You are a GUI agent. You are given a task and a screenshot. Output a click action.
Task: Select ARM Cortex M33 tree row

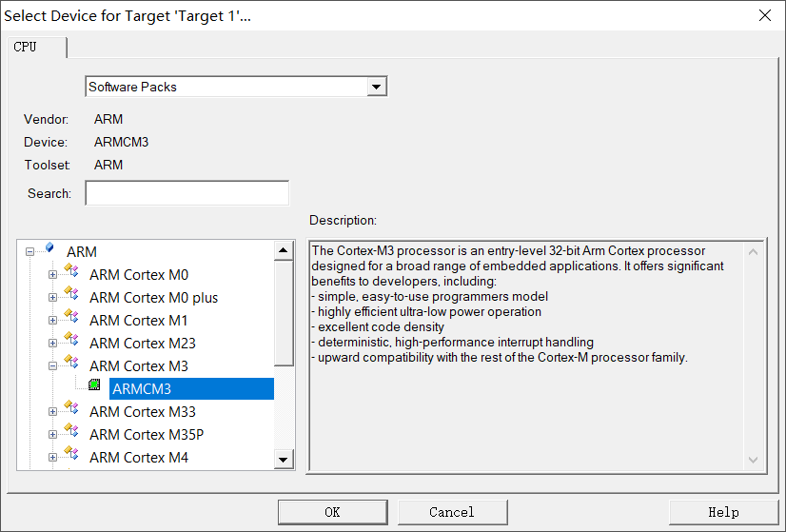(x=143, y=412)
